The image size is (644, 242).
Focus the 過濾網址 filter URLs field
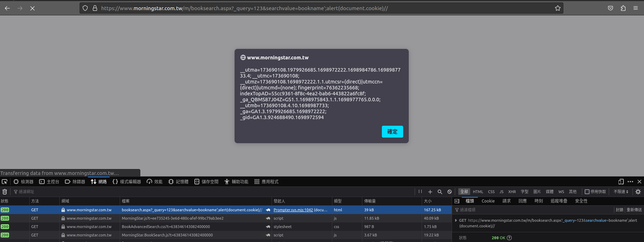point(213,192)
